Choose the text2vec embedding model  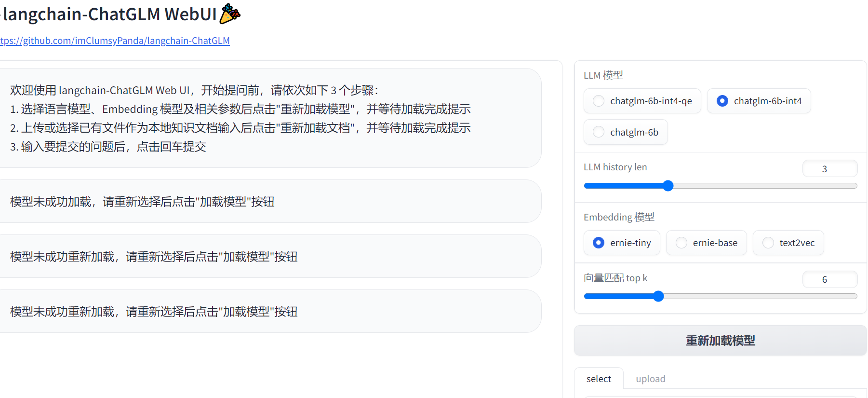(x=788, y=243)
